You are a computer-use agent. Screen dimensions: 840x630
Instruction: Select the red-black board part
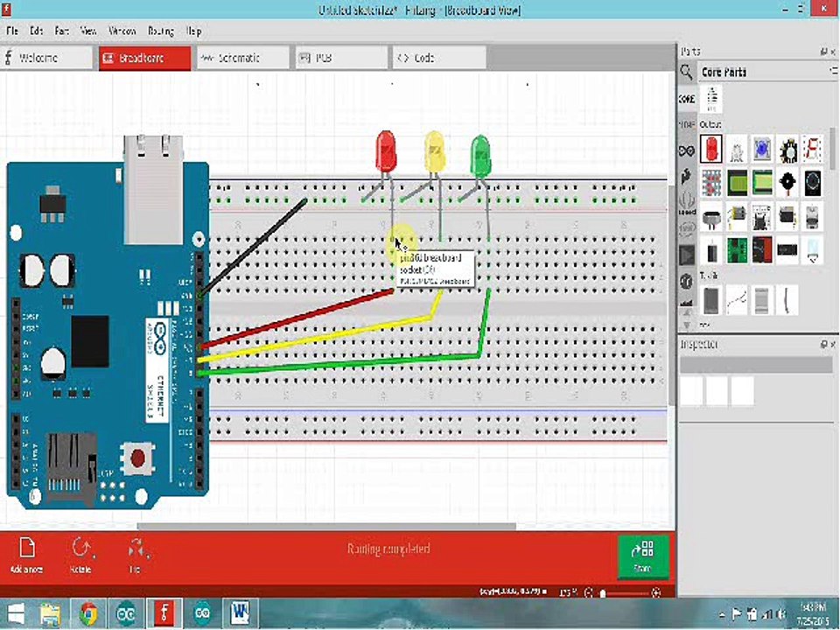pos(762,250)
